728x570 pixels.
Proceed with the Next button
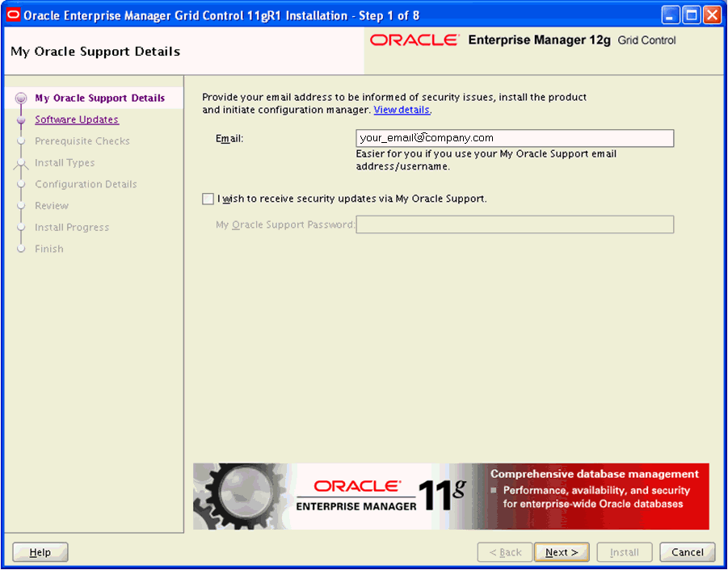coord(562,552)
